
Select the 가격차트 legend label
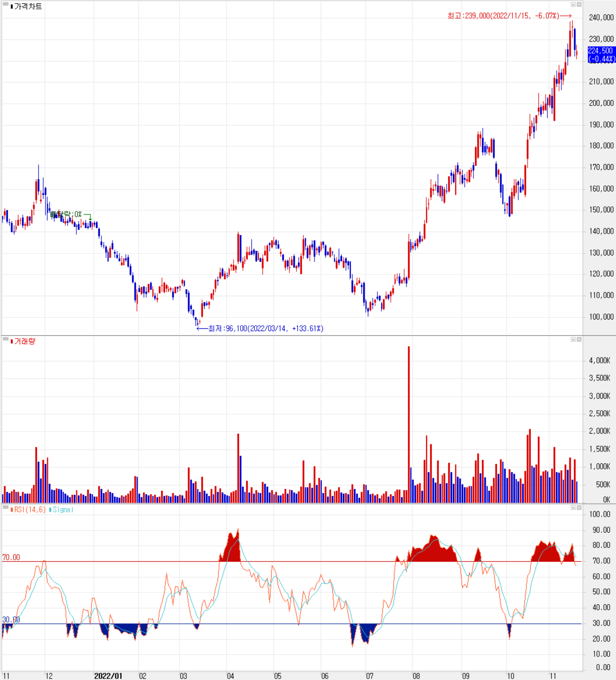[28, 7]
